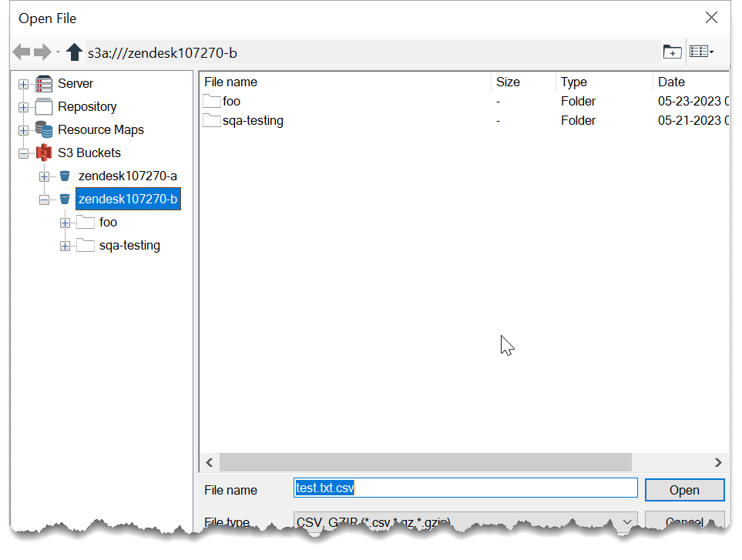Select the zendesk107270-a bucket icon
Image resolution: width=742 pixels, height=560 pixels.
point(65,176)
